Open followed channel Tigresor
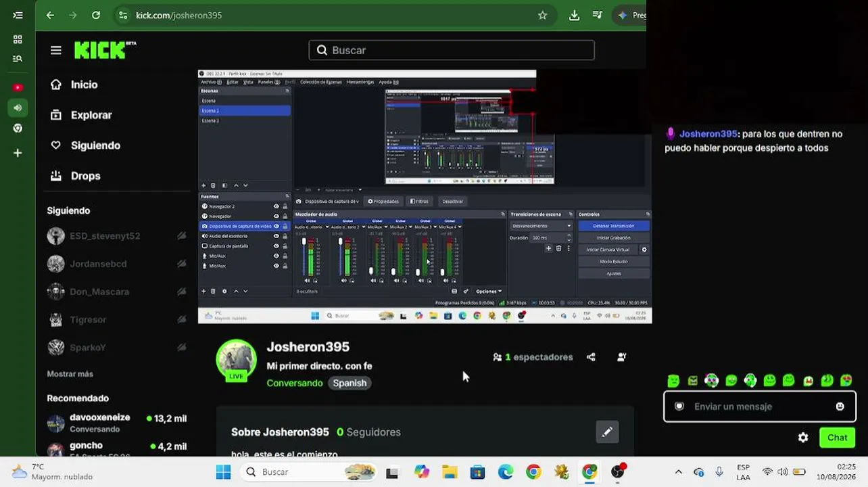The width and height of the screenshot is (868, 487). 116,319
